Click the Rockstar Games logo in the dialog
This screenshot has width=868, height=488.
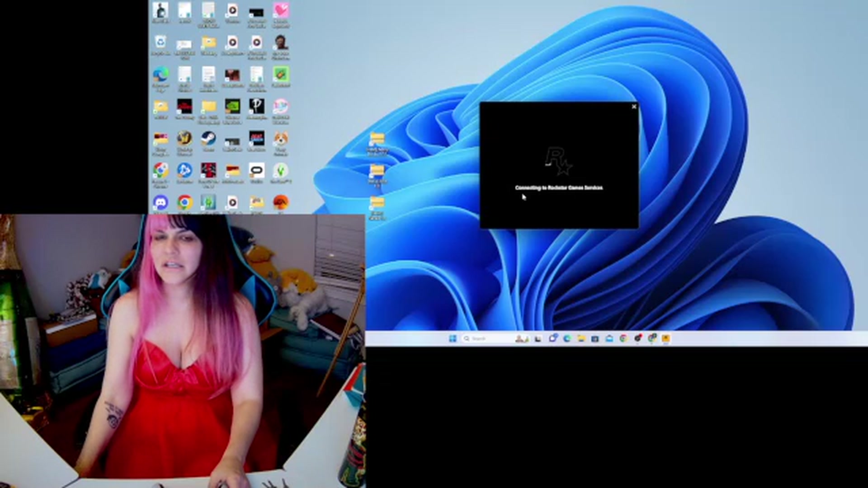(x=559, y=161)
